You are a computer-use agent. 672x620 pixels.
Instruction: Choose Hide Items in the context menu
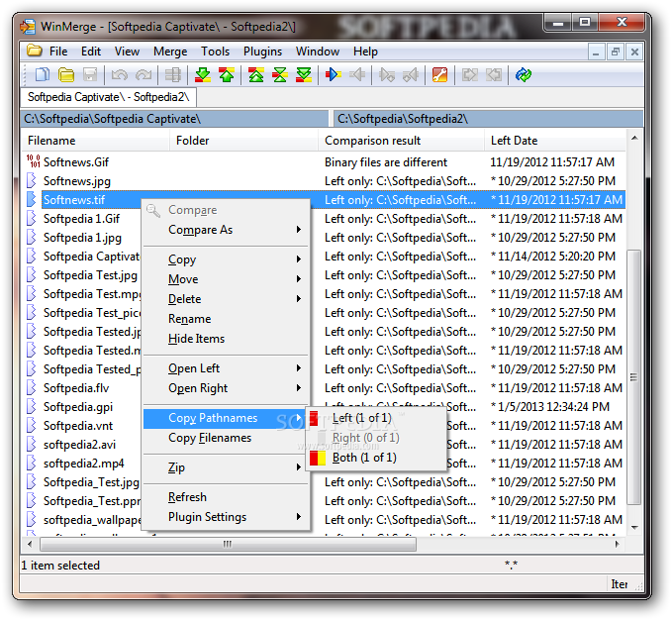coord(226,339)
